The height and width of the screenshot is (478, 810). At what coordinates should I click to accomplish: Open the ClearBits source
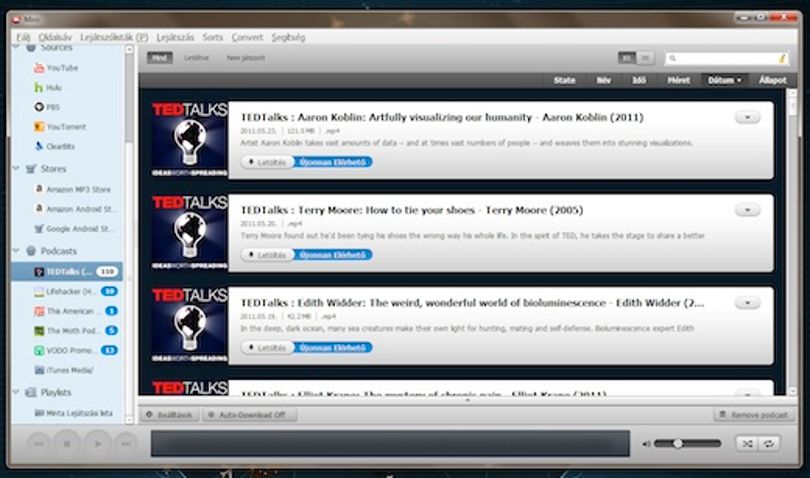(x=54, y=146)
